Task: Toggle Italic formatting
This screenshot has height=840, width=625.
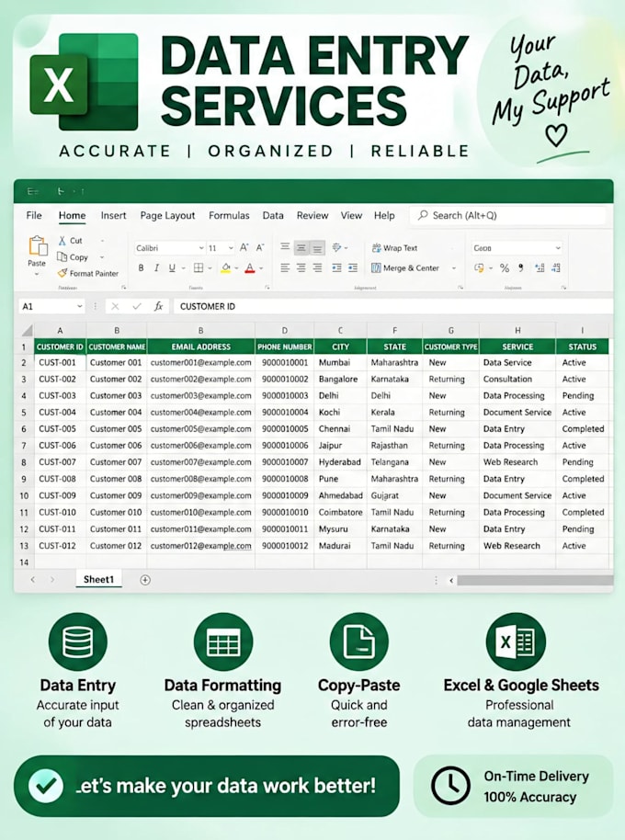Action: point(156,267)
